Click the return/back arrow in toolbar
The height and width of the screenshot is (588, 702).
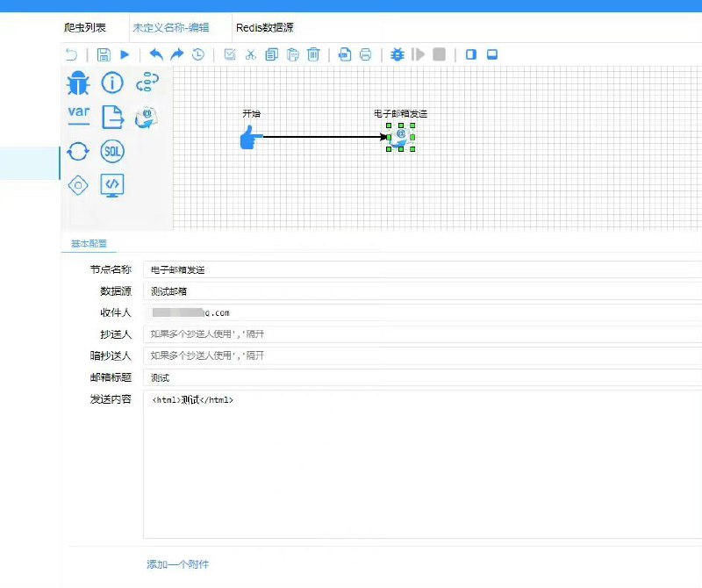71,54
